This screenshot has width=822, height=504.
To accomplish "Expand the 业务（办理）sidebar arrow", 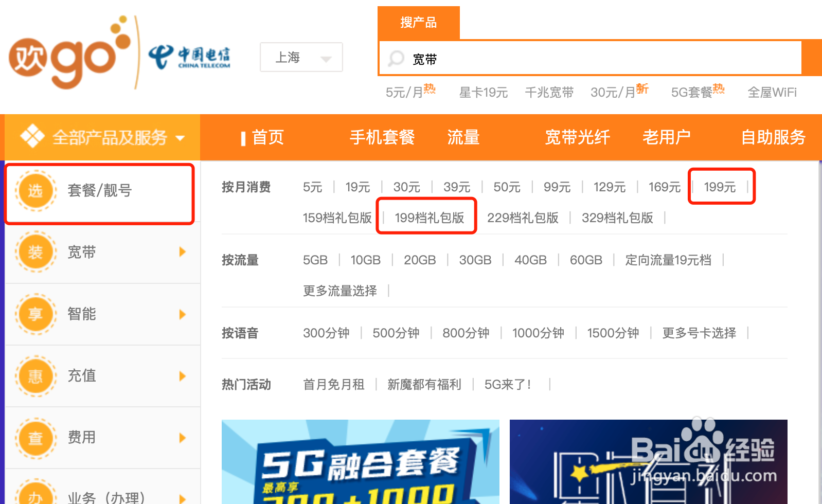I will coord(182,498).
